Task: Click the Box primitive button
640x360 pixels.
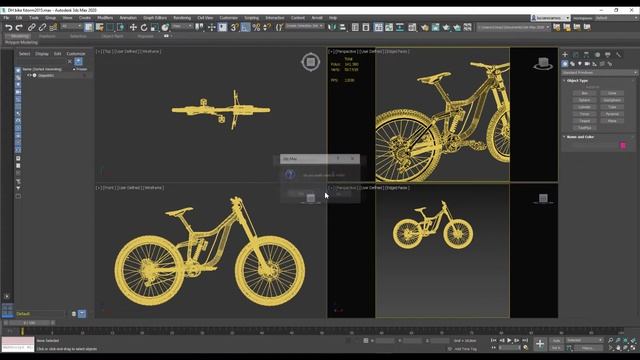Action: tap(584, 93)
